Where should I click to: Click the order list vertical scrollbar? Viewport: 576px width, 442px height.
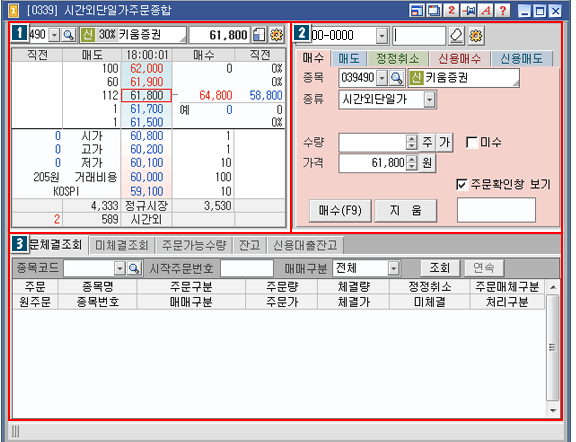click(x=552, y=347)
